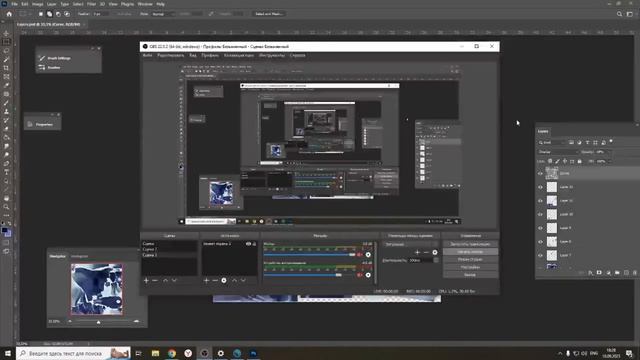Mute the desktop audio channel in mixer
This screenshot has width=640, height=360.
coord(360,275)
